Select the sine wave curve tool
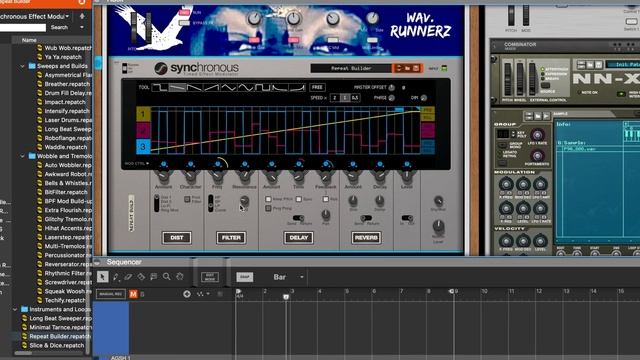 (246, 87)
